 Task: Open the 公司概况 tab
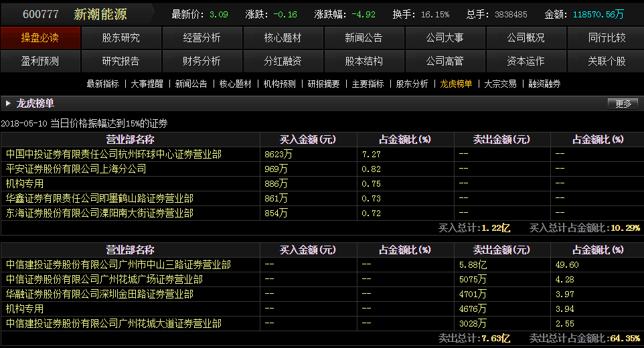pyautogui.click(x=526, y=37)
